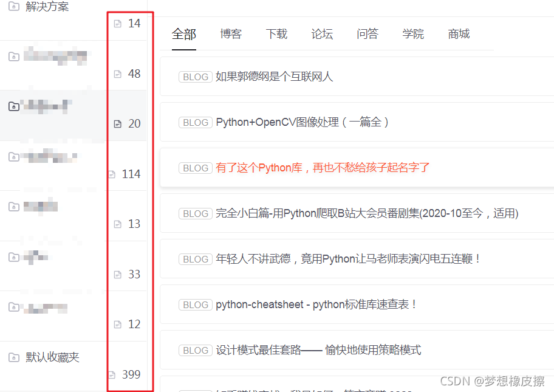
Task: Click the BLOG tag on Python+OpenCV post
Action: click(x=196, y=122)
